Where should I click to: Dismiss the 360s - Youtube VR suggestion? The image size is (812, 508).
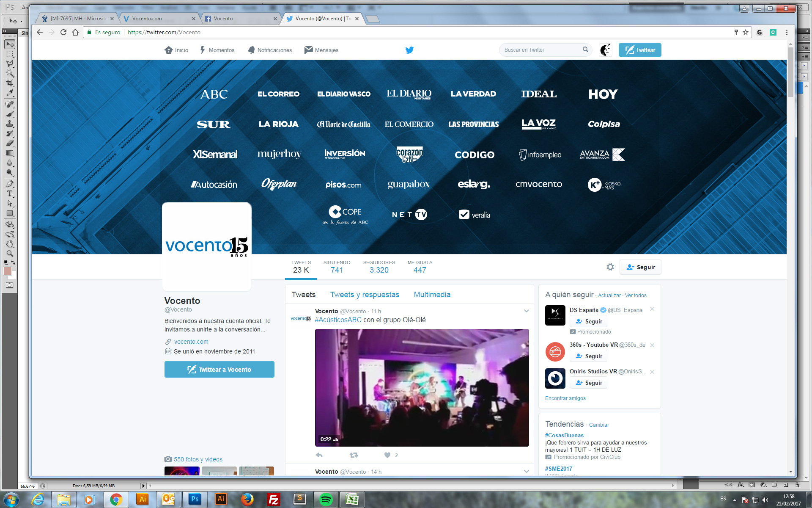[652, 345]
